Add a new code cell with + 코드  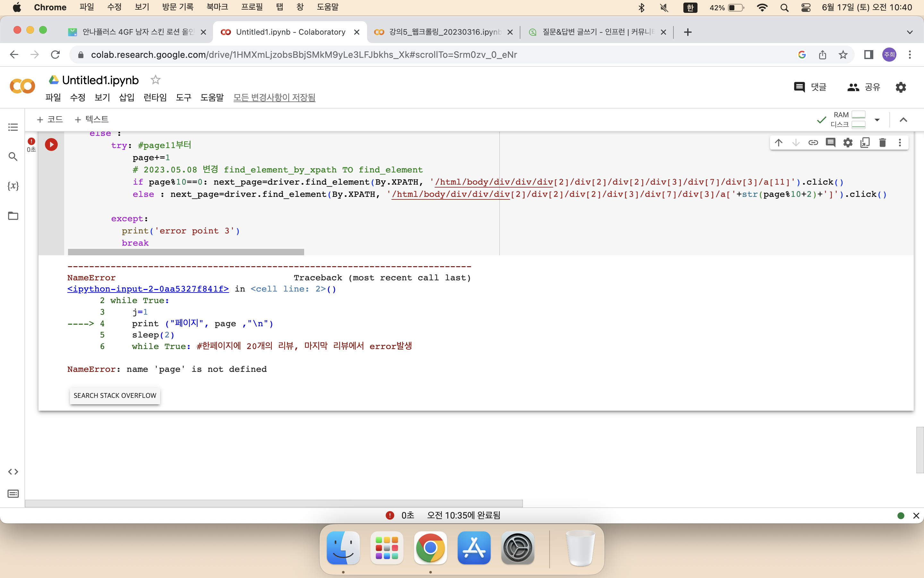(x=50, y=119)
